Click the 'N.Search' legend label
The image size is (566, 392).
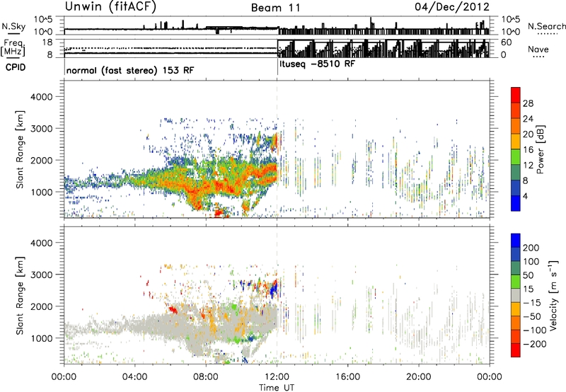(x=546, y=26)
